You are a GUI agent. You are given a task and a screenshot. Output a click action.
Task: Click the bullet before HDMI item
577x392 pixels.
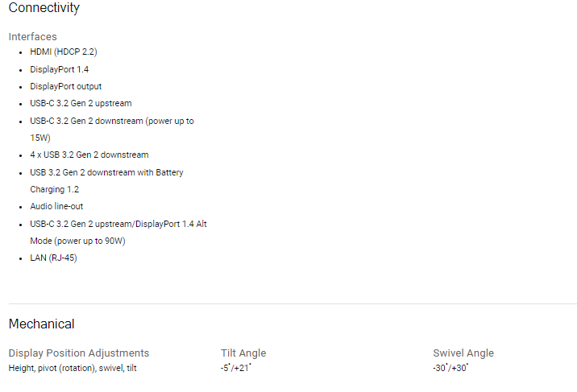[x=21, y=52]
